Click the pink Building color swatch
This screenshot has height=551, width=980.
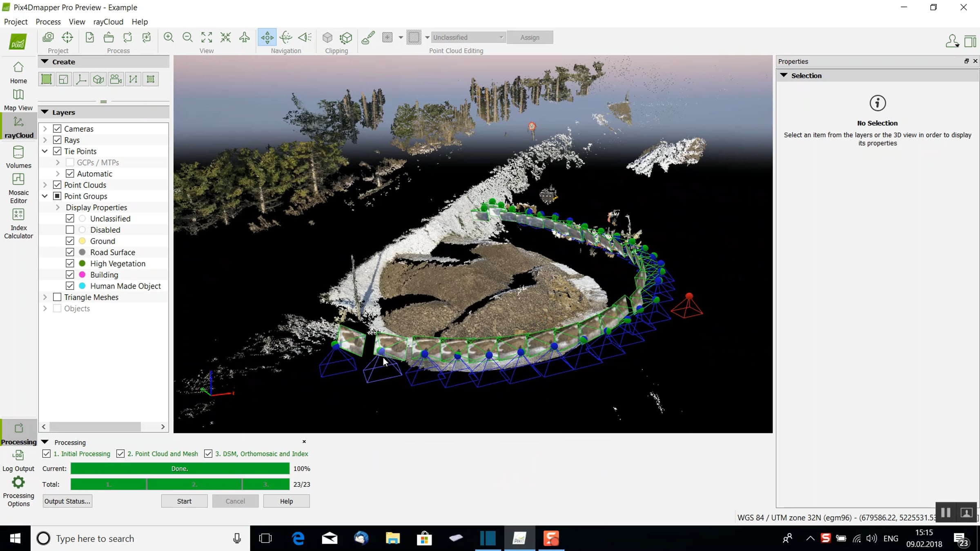82,275
